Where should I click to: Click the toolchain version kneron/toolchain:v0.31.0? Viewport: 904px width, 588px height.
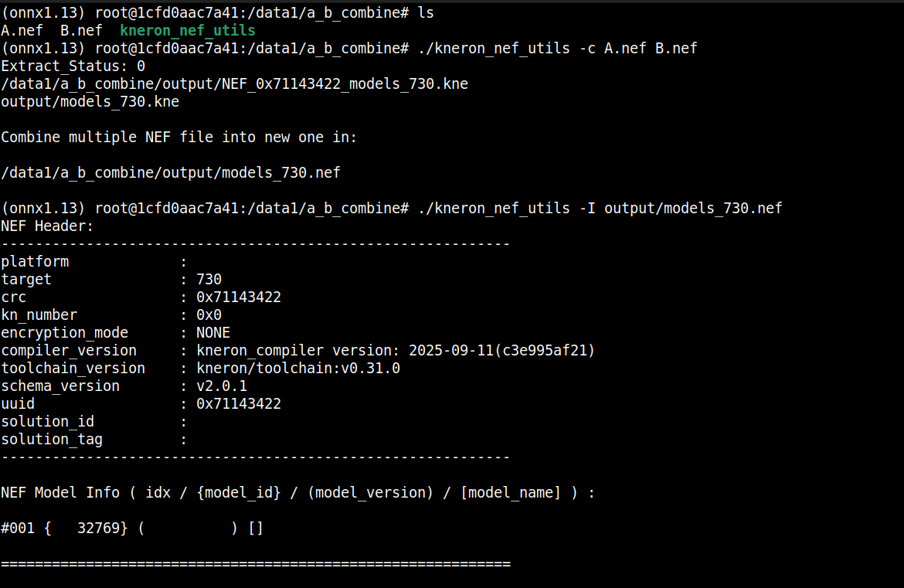298,368
